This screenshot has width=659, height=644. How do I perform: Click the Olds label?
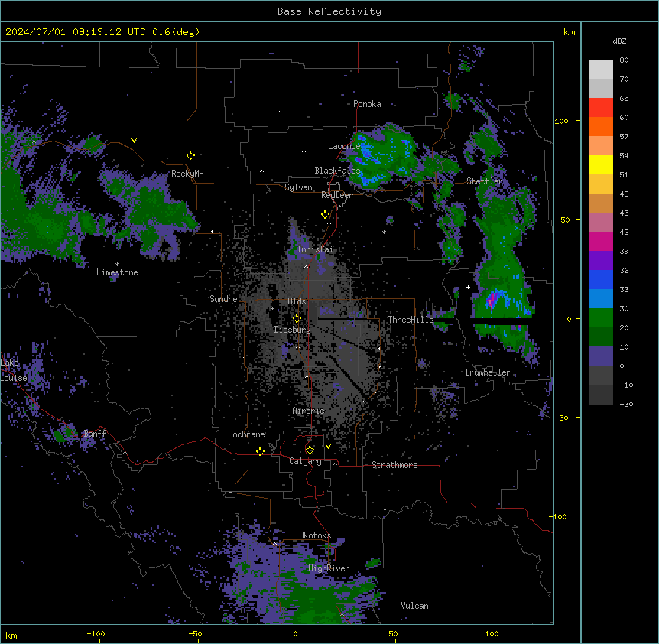click(x=297, y=301)
